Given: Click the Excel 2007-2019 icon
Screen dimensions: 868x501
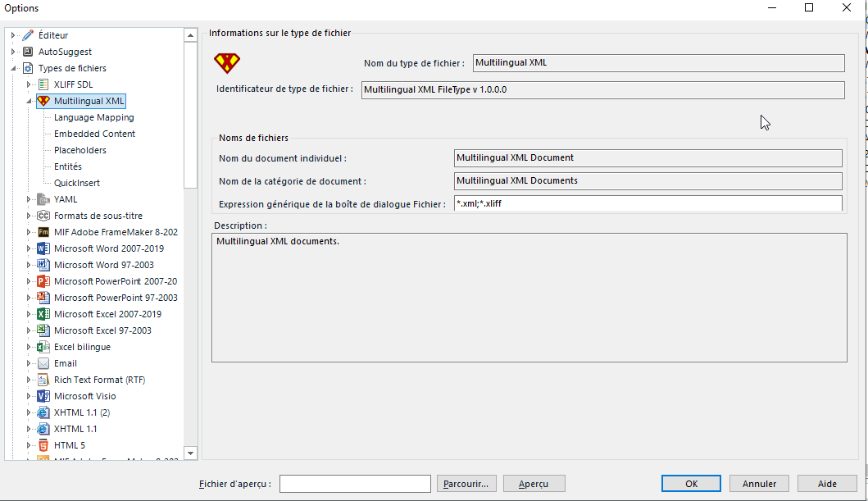Looking at the screenshot, I should [x=43, y=314].
